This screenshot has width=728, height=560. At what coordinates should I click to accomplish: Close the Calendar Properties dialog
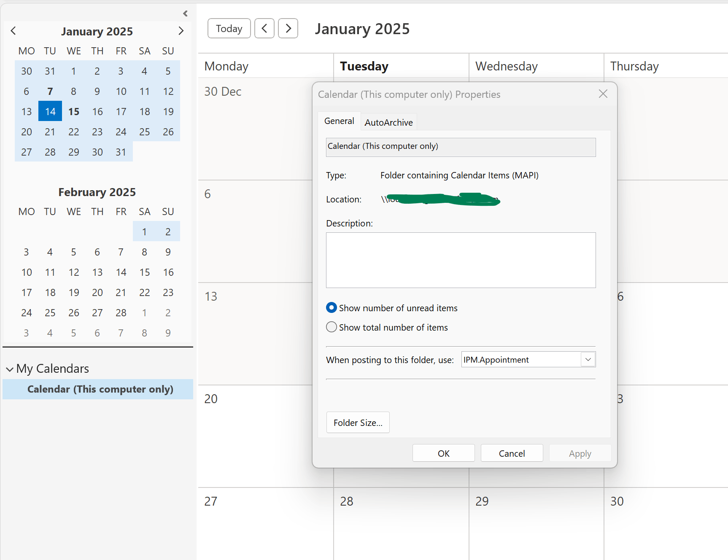click(603, 94)
